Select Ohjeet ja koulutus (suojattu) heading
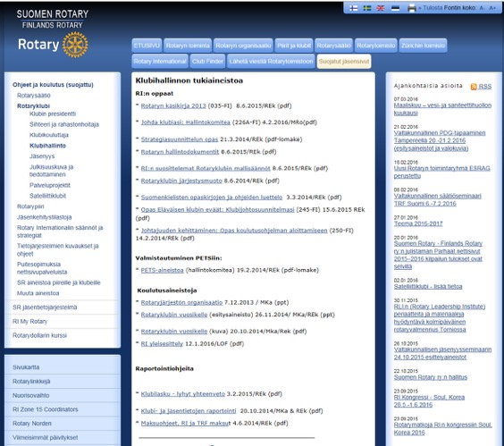 coord(53,85)
